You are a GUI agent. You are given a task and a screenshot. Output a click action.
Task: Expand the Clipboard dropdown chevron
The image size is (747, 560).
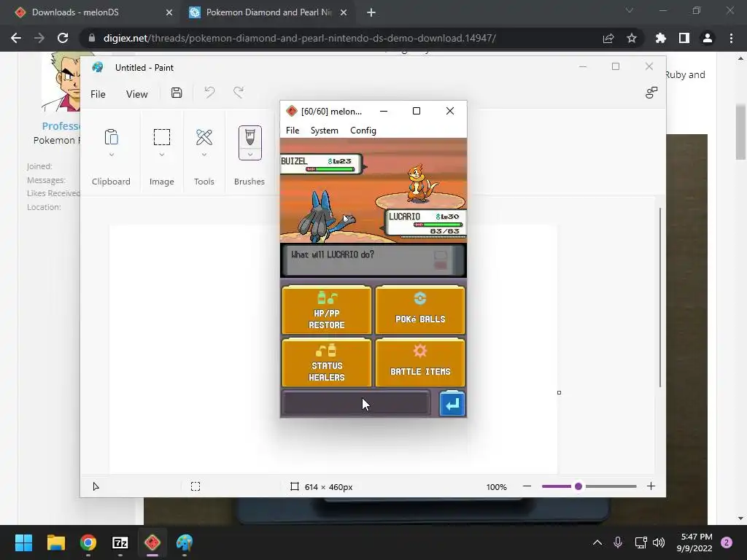point(112,155)
